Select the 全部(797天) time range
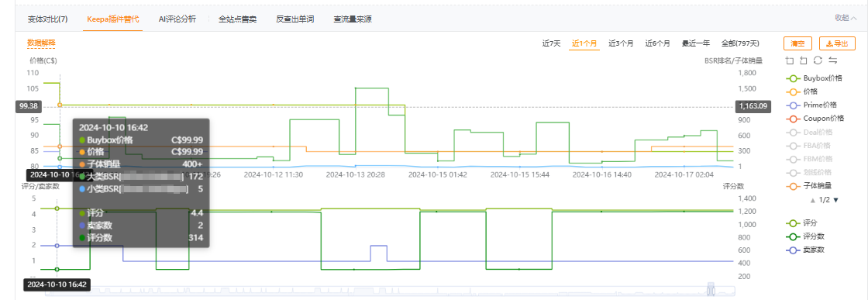Viewport: 868px width, 300px height. (x=740, y=43)
